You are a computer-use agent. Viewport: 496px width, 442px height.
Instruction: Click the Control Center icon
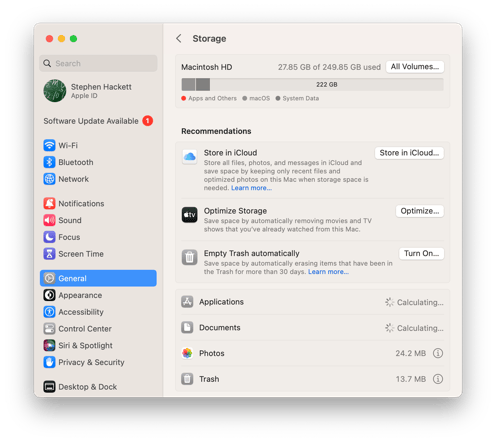(49, 329)
